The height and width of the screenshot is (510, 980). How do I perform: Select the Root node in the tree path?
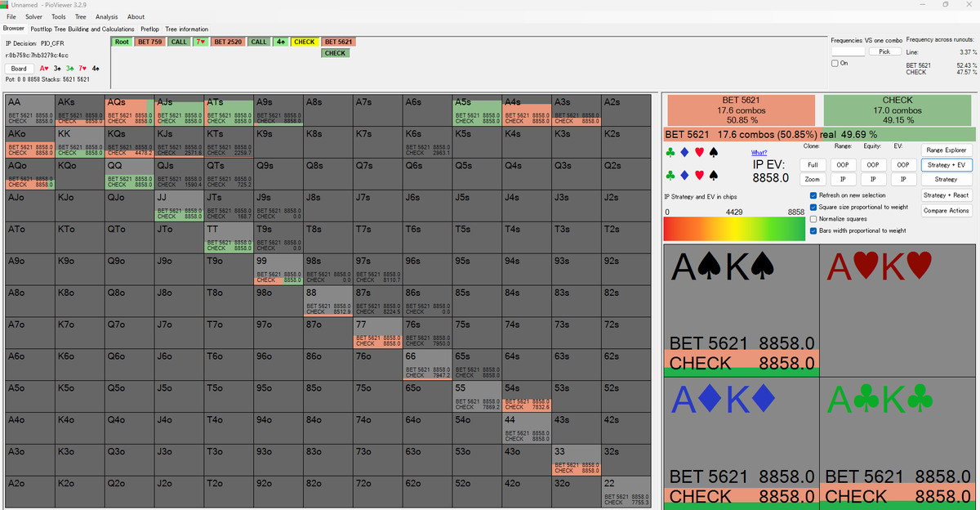point(122,42)
